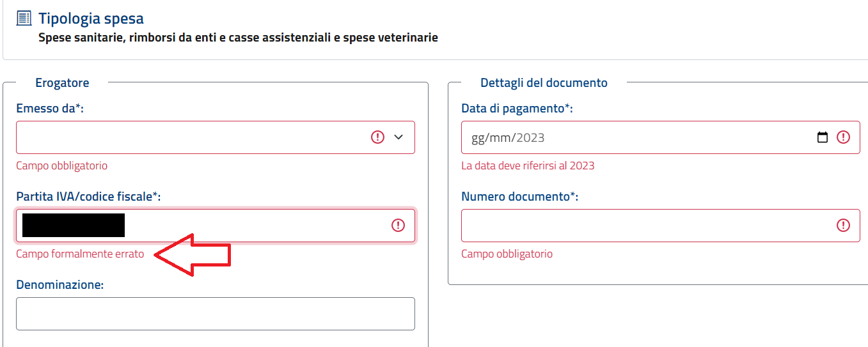
Task: Focus the Partita IVA/codice fiscale input
Action: coord(216,226)
